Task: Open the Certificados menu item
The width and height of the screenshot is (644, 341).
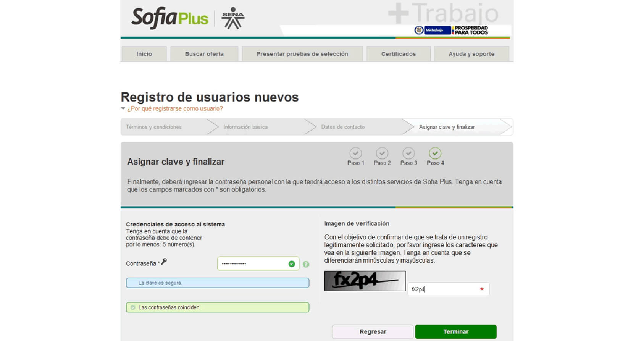Action: coord(399,54)
